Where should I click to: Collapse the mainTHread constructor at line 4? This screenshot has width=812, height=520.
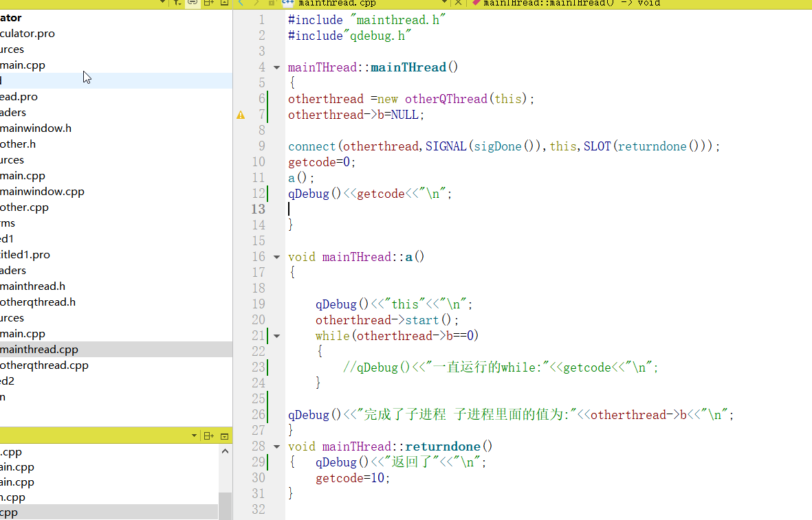pos(276,67)
